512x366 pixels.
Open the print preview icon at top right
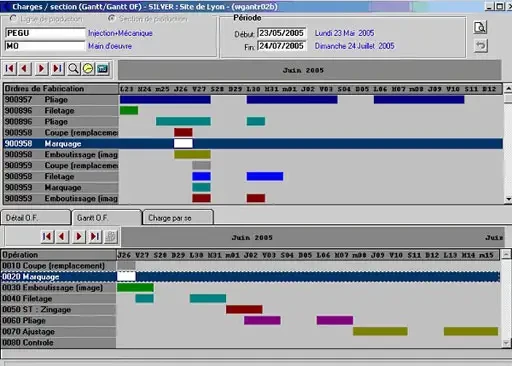point(480,28)
